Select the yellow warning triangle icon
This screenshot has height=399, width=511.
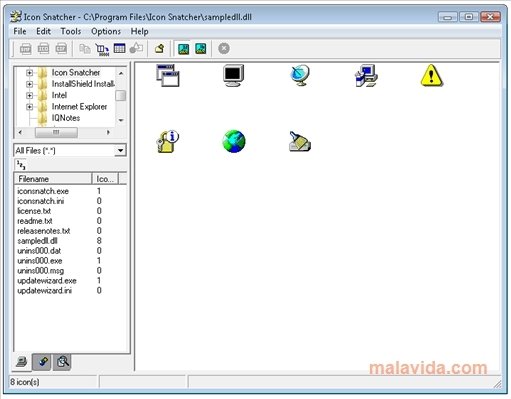coord(432,75)
